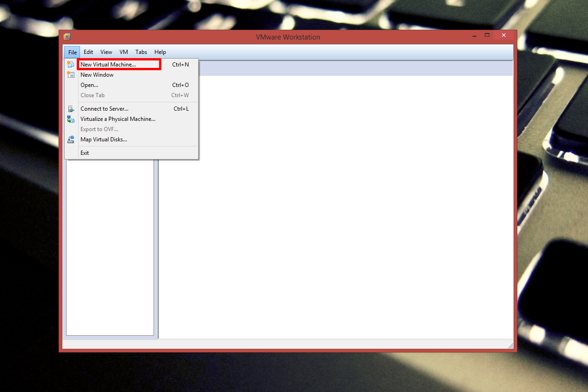Open the VM menu
This screenshot has width=588, height=392.
(124, 52)
